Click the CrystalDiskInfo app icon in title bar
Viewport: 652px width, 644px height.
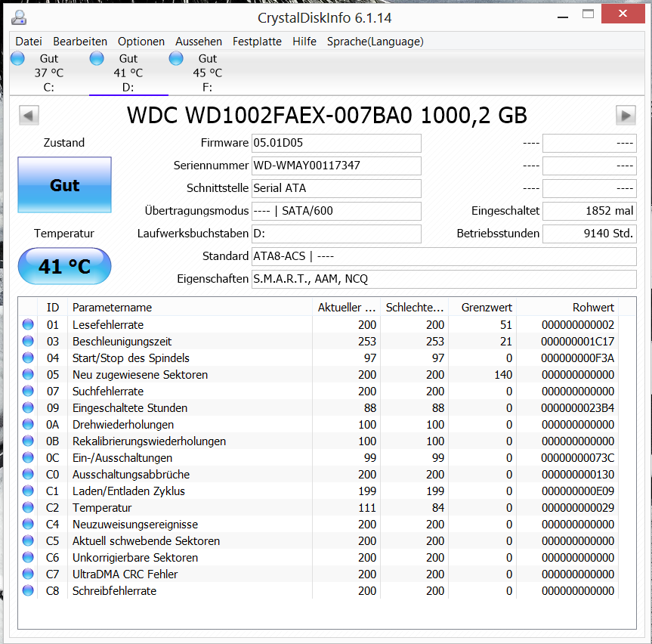click(19, 18)
